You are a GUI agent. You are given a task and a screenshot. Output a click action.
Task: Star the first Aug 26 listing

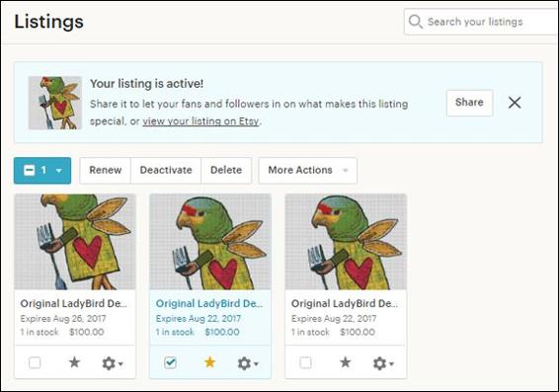click(x=74, y=362)
